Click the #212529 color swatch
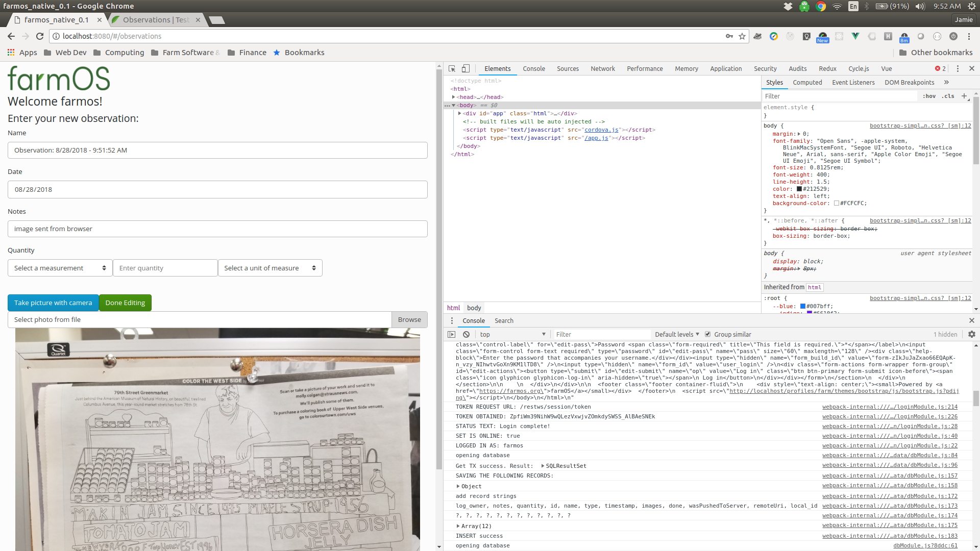 799,189
